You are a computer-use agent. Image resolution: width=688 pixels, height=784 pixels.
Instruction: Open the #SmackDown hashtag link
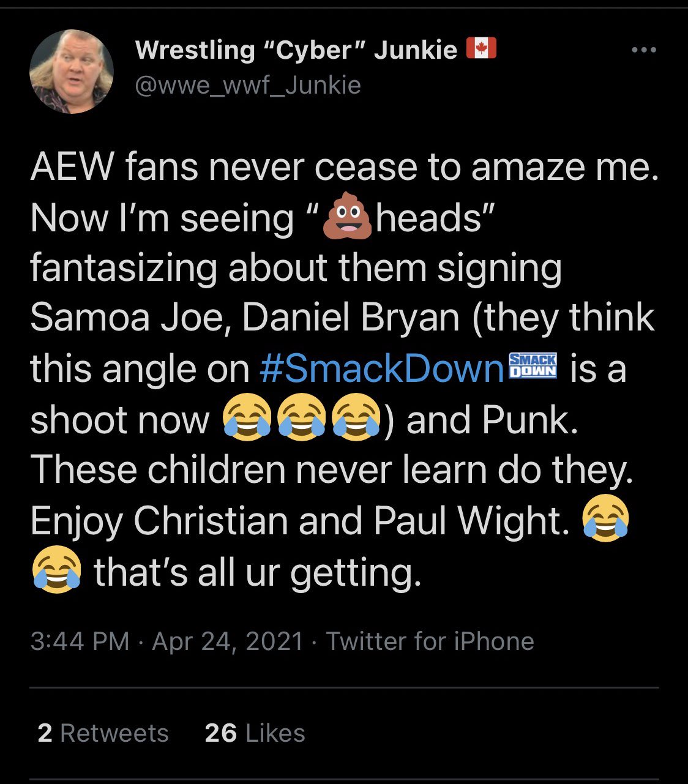pyautogui.click(x=382, y=369)
